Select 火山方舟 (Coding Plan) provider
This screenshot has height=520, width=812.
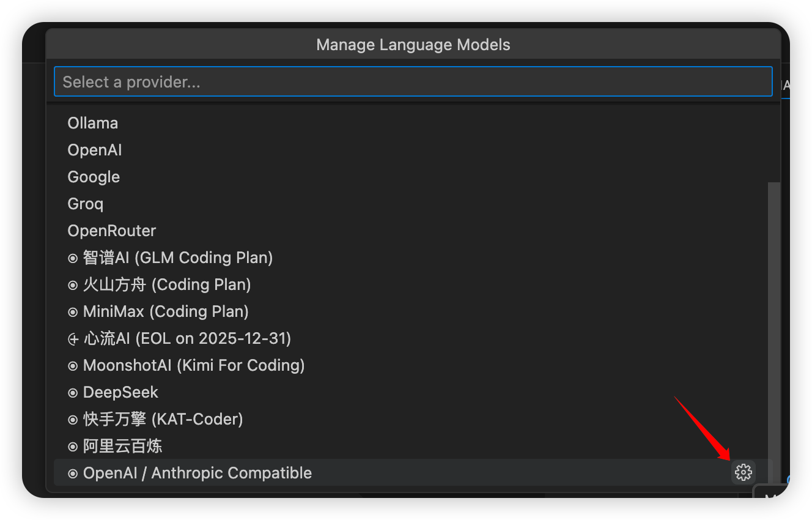click(413, 284)
